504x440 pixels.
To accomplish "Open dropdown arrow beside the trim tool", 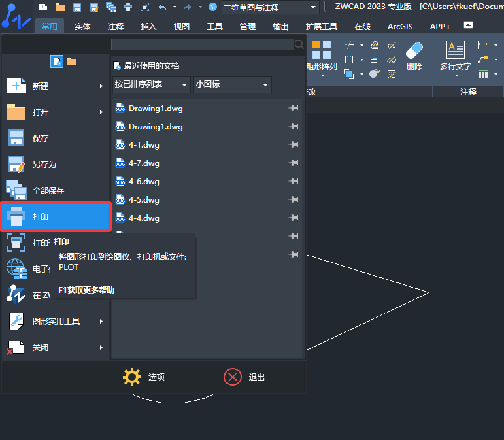I will point(362,45).
